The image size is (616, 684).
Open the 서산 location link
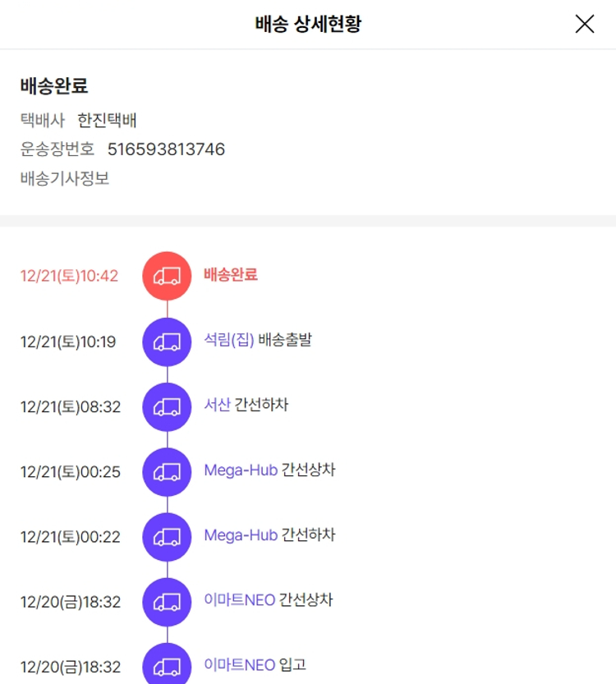[218, 405]
